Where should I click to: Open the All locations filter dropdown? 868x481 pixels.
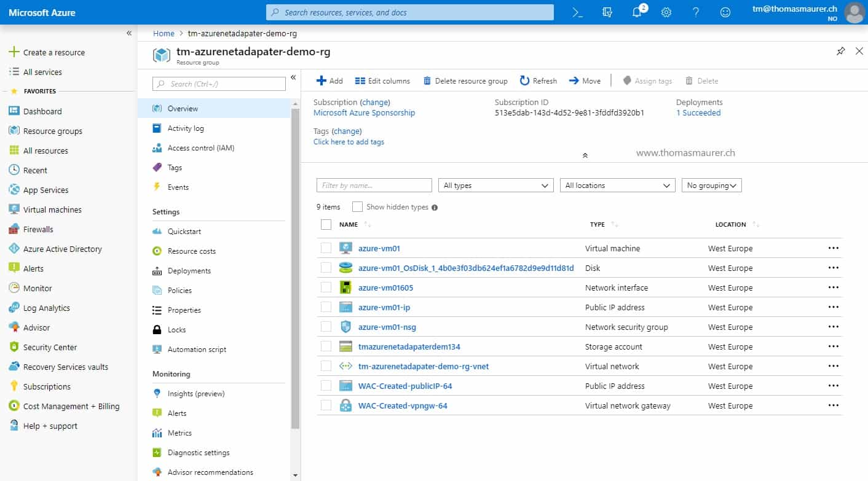(618, 186)
